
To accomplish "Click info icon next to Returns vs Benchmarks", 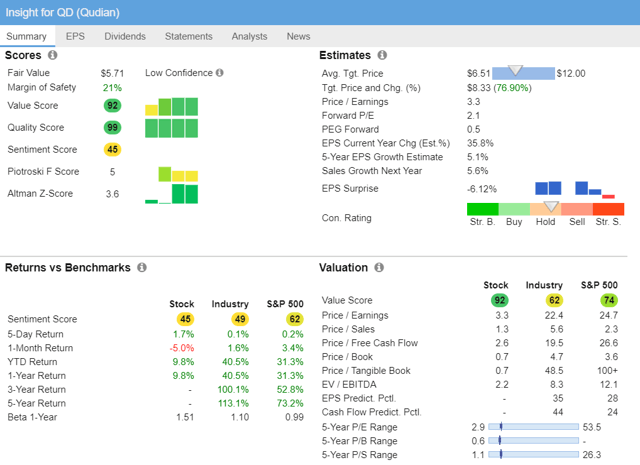I will tap(142, 267).
